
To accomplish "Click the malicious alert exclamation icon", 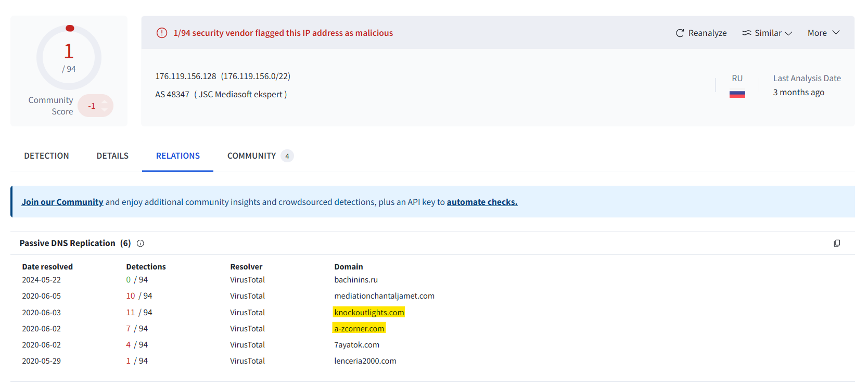I will (x=162, y=33).
